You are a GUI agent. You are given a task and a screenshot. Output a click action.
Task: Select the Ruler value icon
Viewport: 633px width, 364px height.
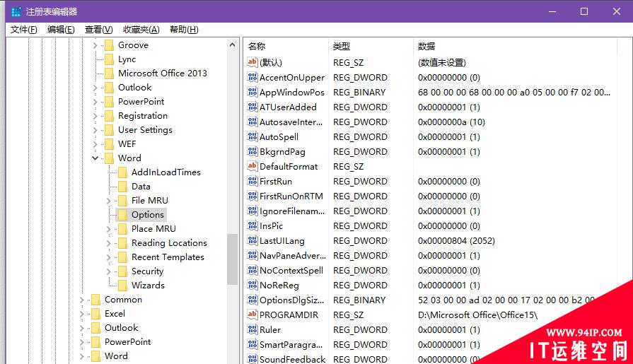[x=252, y=329]
